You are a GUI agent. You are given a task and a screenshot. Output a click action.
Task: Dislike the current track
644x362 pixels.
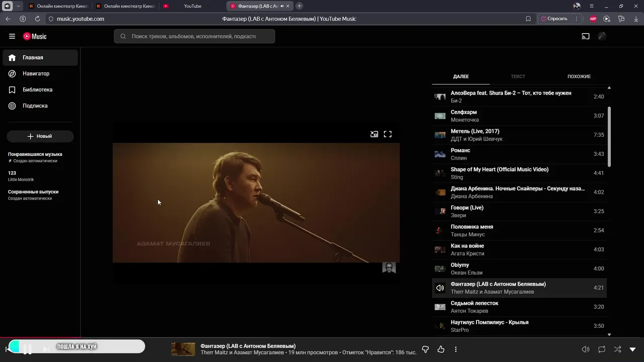pyautogui.click(x=425, y=349)
